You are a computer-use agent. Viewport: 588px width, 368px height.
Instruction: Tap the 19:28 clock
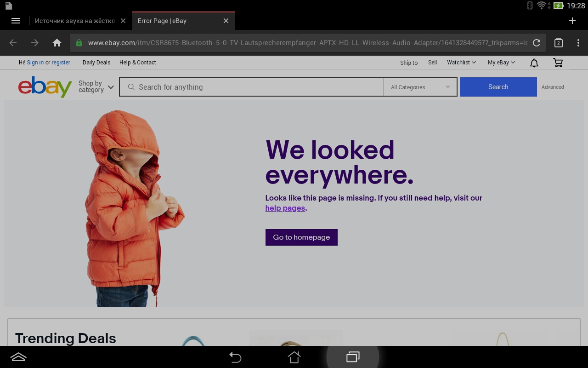576,6
